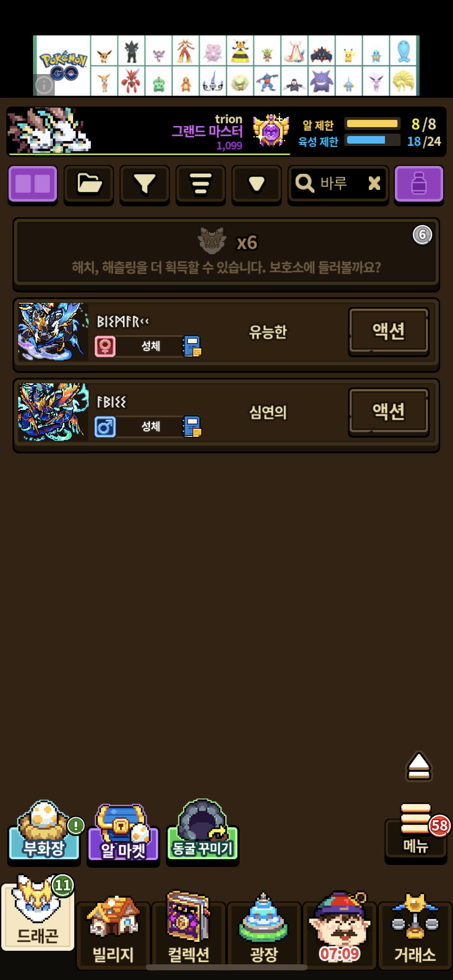Toggle the two-panel grid view button
The width and height of the screenshot is (453, 980).
coord(33,184)
